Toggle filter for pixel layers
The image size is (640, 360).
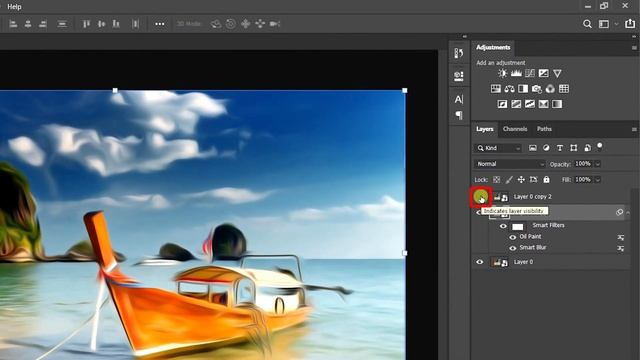click(533, 148)
